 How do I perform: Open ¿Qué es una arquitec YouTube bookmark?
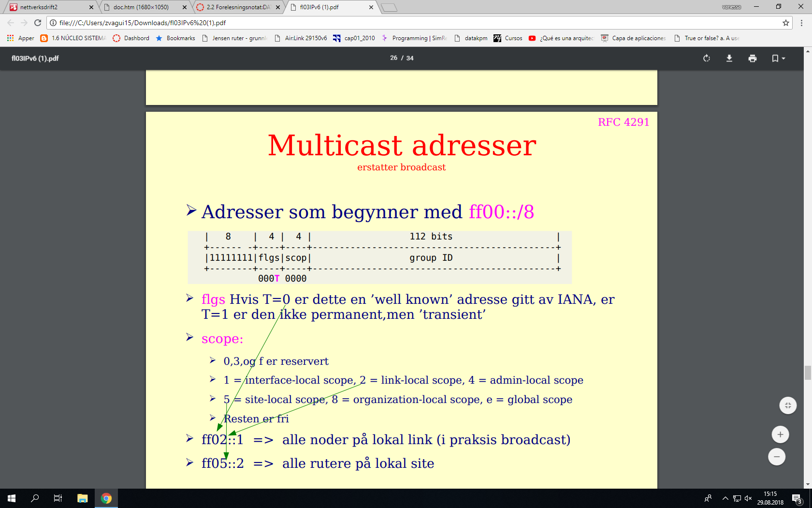point(561,38)
